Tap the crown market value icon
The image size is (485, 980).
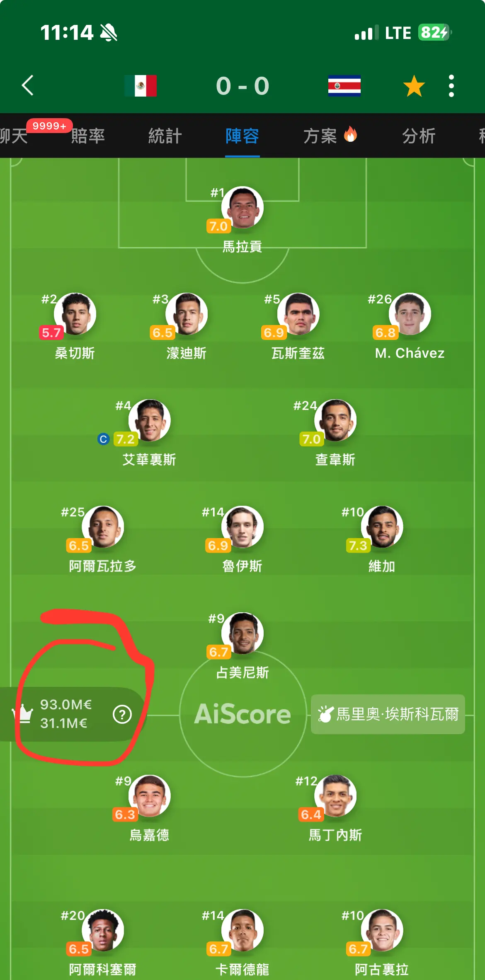(23, 713)
